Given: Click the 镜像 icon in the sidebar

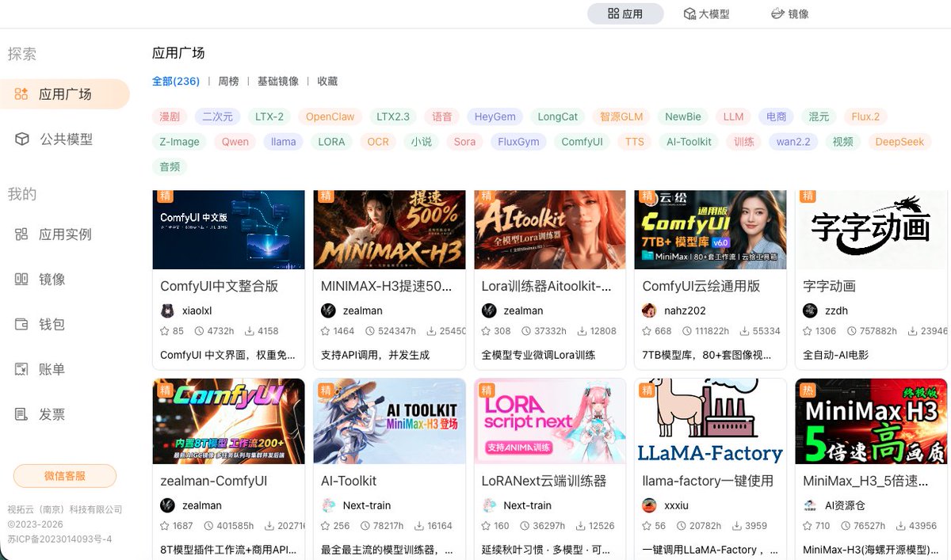Looking at the screenshot, I should tap(22, 279).
